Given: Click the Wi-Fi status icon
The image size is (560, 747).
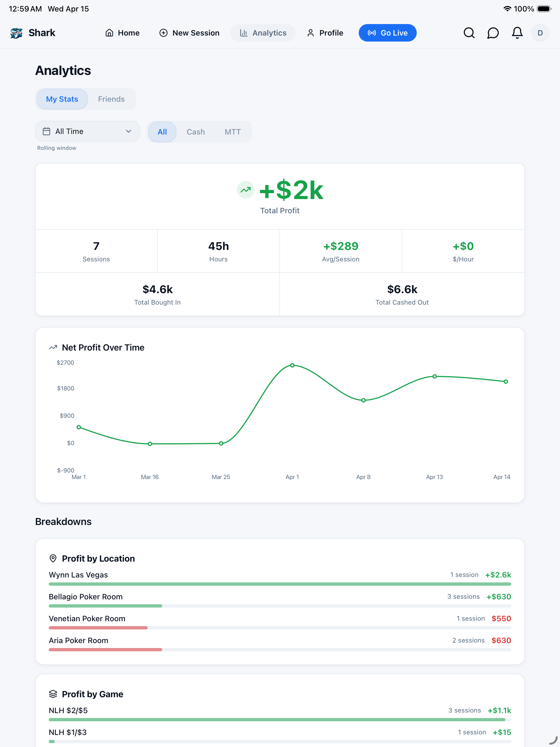Looking at the screenshot, I should [x=507, y=9].
